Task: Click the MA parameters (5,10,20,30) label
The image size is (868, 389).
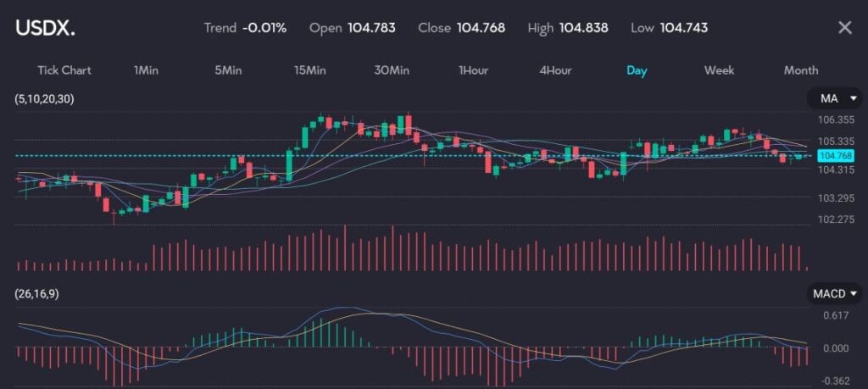Action: [x=44, y=99]
